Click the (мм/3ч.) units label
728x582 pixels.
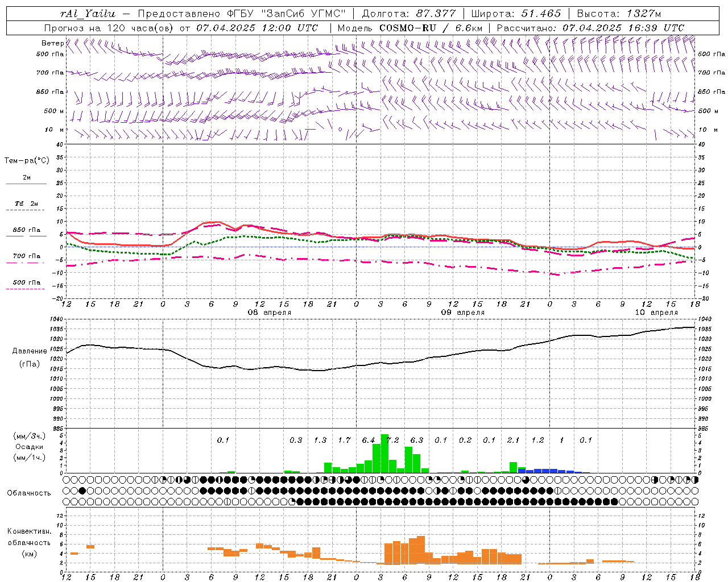click(30, 436)
